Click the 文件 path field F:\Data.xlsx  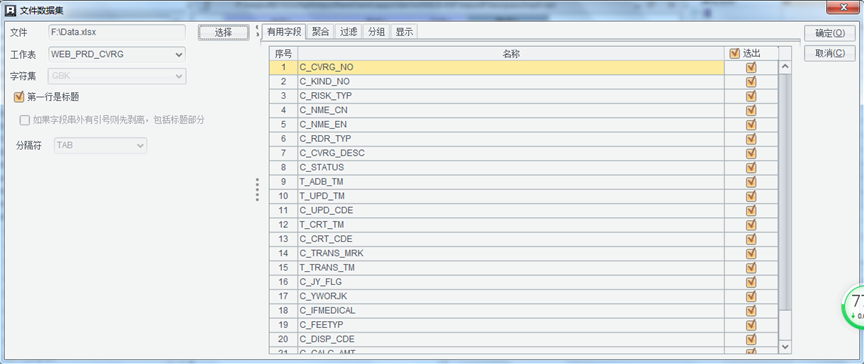pyautogui.click(x=117, y=32)
